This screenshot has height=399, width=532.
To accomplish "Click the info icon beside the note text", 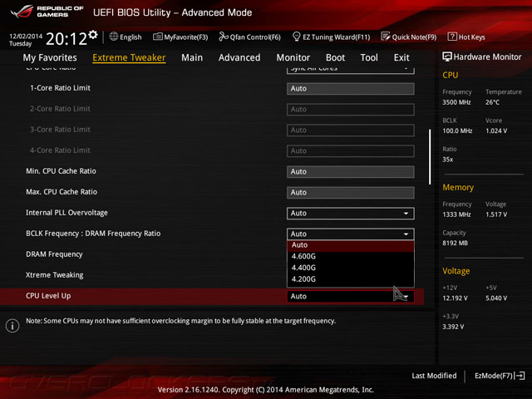I will (12, 326).
